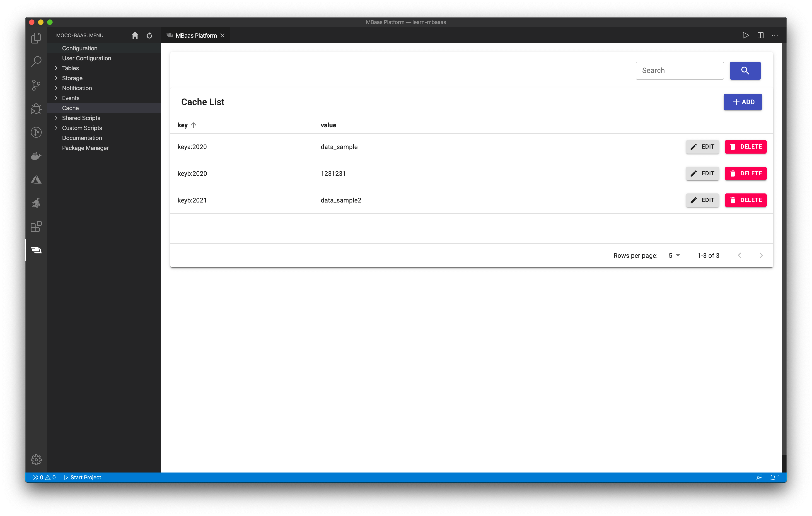Click the blue search magnifier button
Screen dimensions: 812x516
(x=745, y=70)
